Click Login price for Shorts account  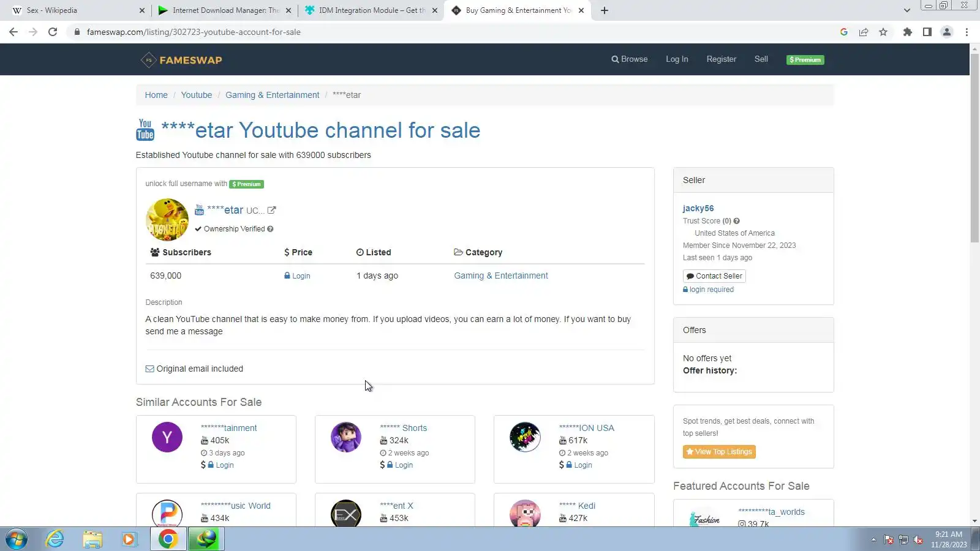[399, 465]
